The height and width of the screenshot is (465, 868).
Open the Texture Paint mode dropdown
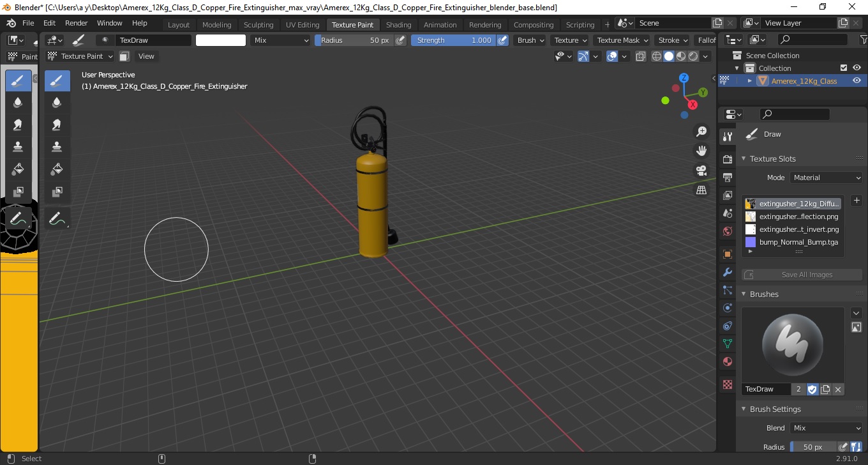(80, 56)
